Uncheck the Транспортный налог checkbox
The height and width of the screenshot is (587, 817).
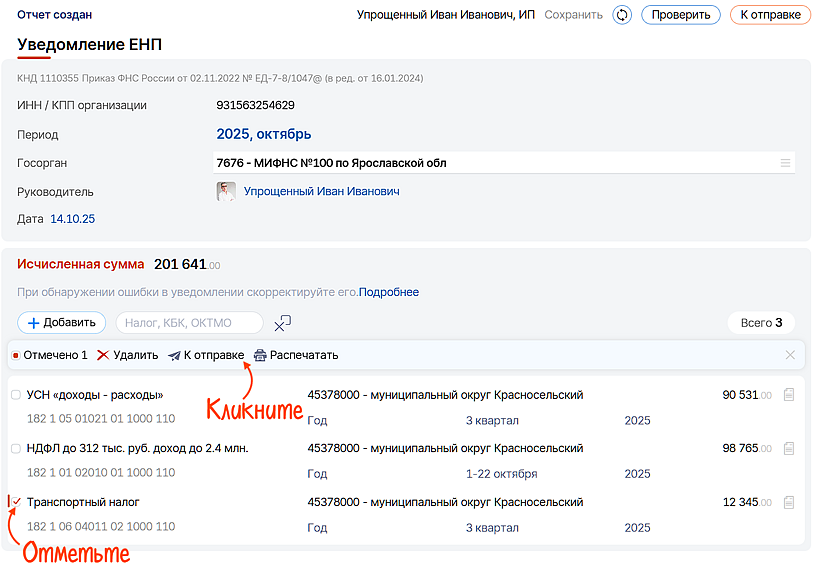pos(16,502)
